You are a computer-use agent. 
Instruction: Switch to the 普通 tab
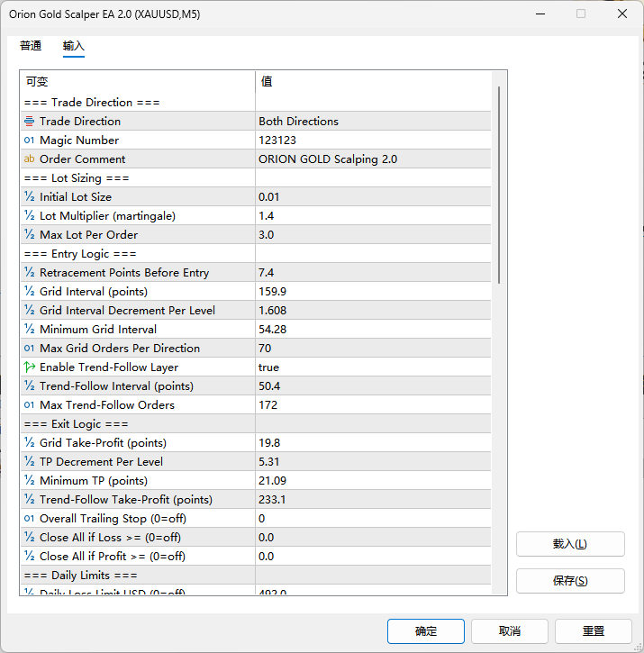point(31,46)
